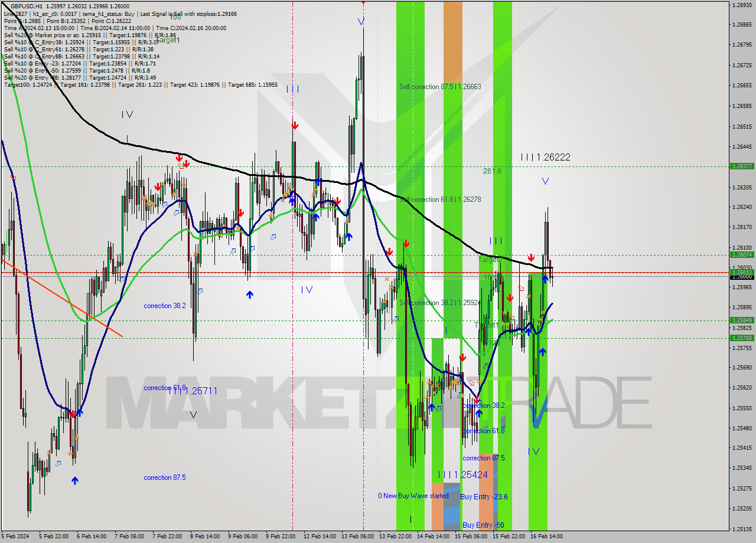This screenshot has height=543, width=756.
Task: Click the 1.25480 price on the axis
Action: pos(742,428)
